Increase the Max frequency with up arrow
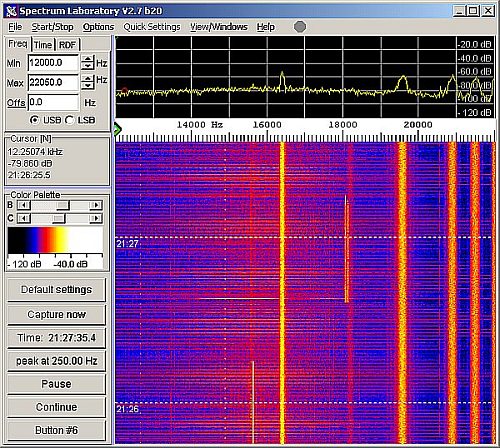The image size is (500, 448). pyautogui.click(x=88, y=79)
